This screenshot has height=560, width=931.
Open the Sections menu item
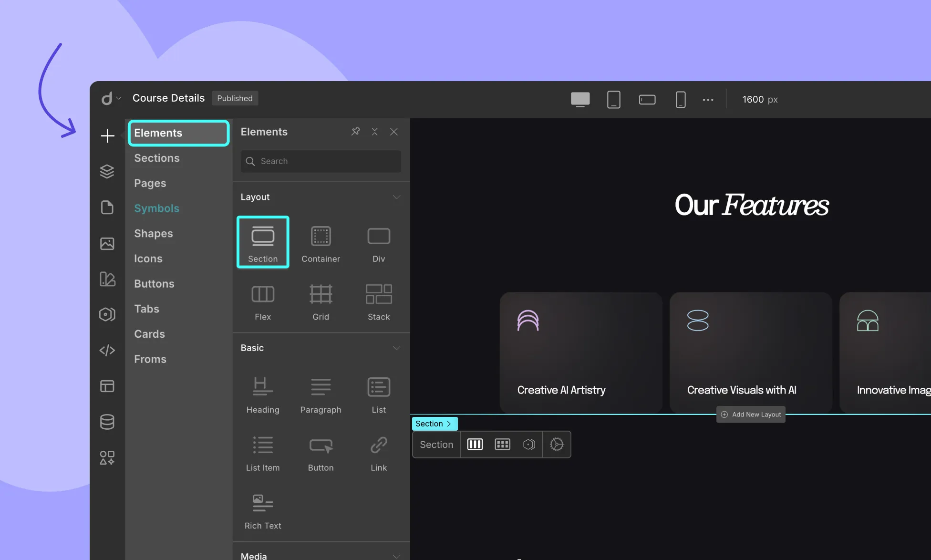tap(157, 158)
